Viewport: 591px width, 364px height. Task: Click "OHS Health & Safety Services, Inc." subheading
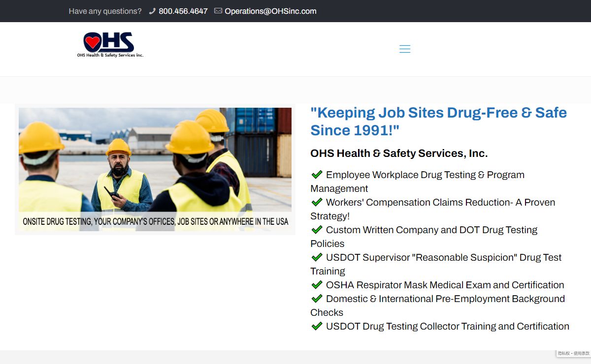point(399,153)
